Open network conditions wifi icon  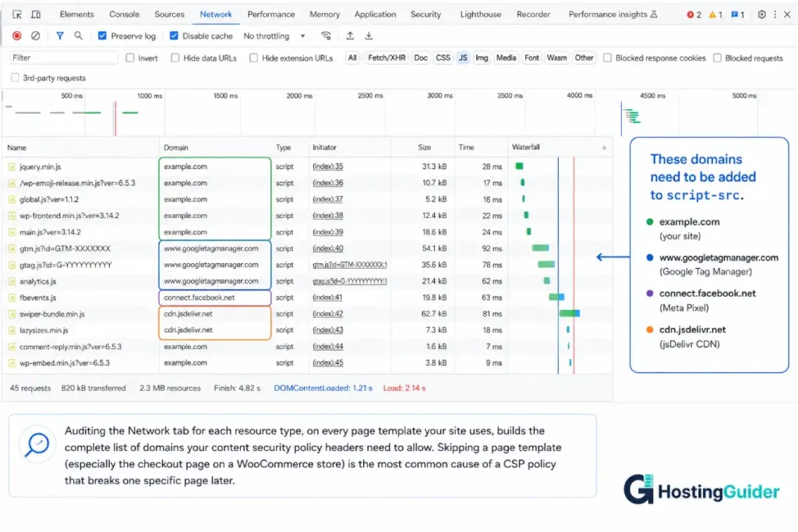(x=326, y=36)
